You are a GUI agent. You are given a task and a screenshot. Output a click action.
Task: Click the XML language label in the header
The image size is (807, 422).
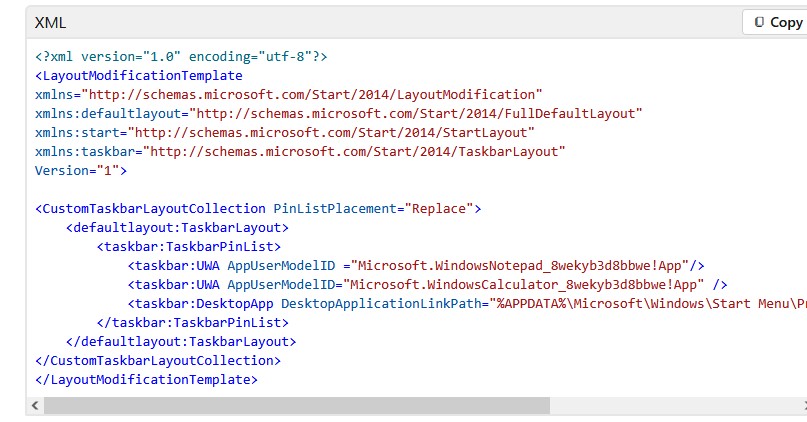[x=50, y=23]
